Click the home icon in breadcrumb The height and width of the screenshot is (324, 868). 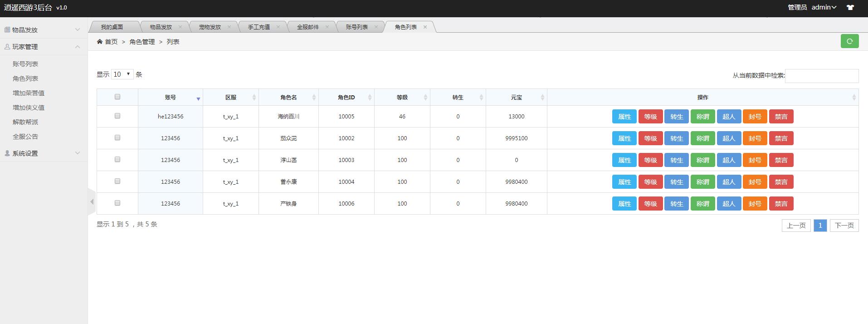pyautogui.click(x=100, y=42)
